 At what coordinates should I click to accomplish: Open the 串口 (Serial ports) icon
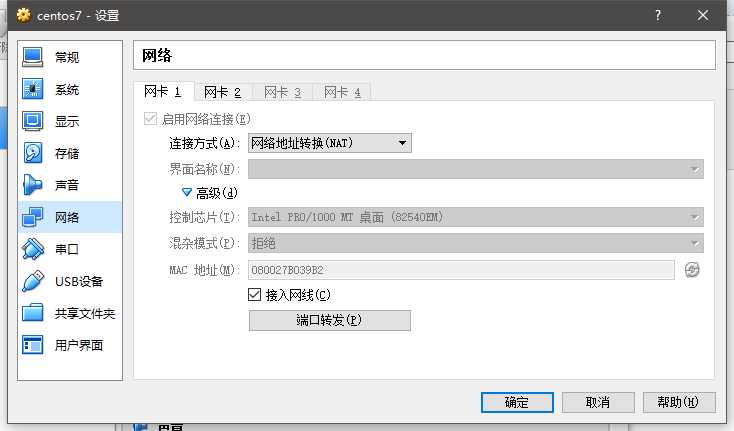pos(32,248)
